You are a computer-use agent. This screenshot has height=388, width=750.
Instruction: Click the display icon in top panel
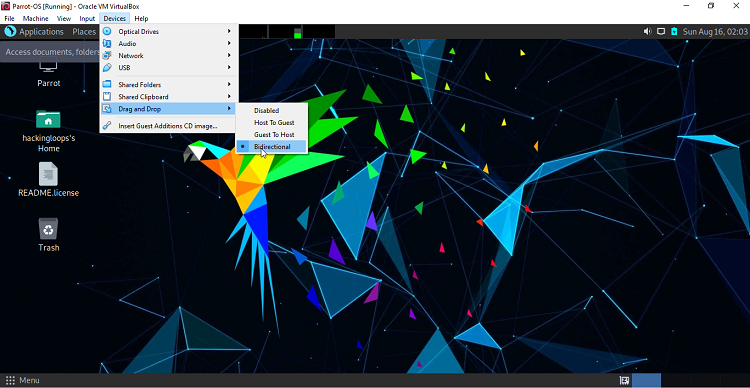661,32
